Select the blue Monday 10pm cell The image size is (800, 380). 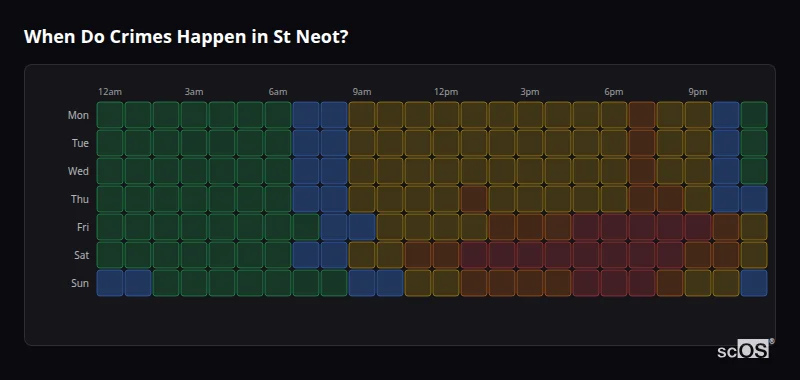tap(726, 115)
